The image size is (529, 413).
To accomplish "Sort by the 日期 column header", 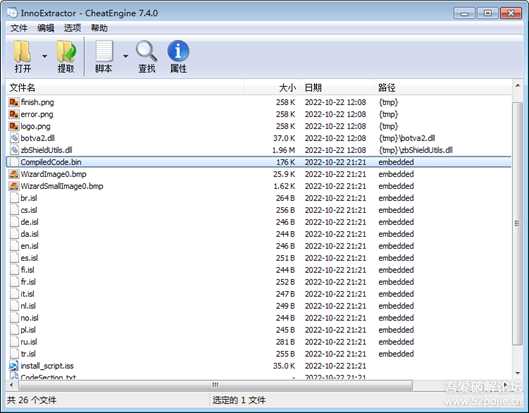I will coord(313,88).
